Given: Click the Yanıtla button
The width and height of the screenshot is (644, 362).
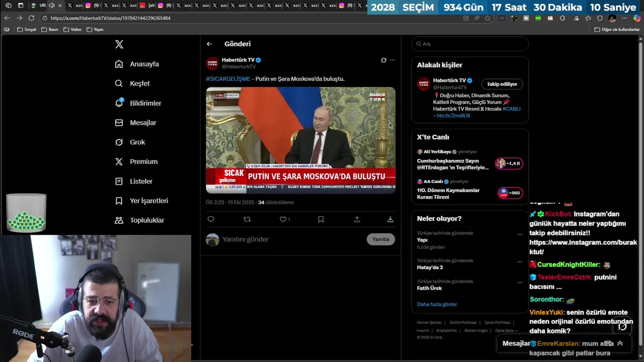Looking at the screenshot, I should (x=381, y=239).
